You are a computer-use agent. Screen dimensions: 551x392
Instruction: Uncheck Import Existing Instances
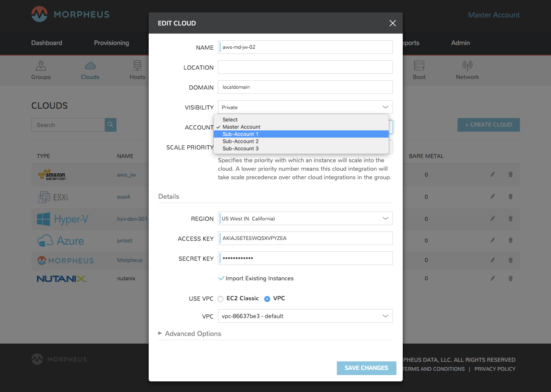coord(221,278)
